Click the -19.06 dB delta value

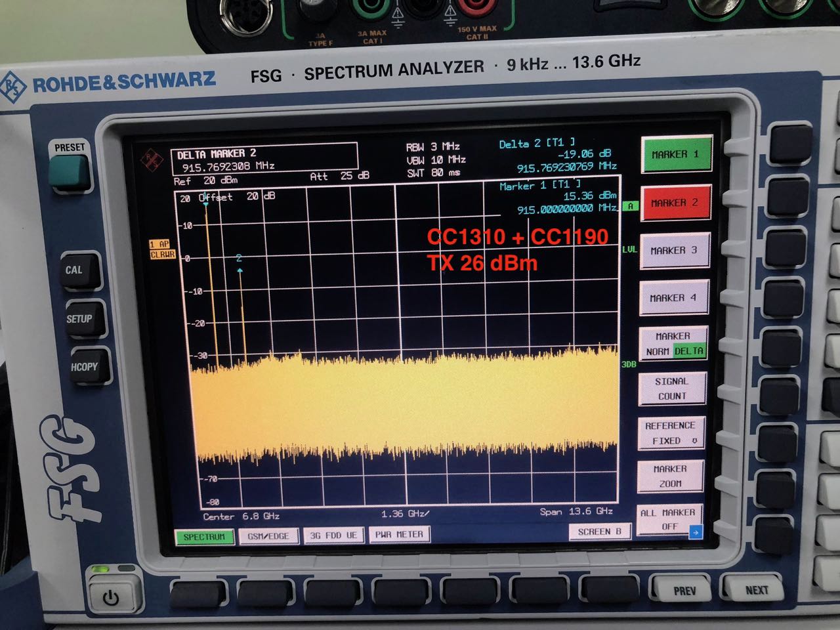584,154
